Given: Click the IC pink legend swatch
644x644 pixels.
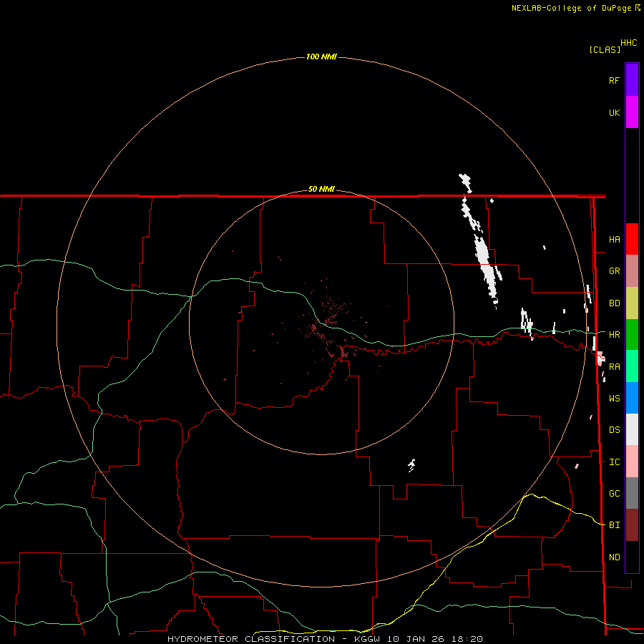Looking at the screenshot, I should click(632, 462).
